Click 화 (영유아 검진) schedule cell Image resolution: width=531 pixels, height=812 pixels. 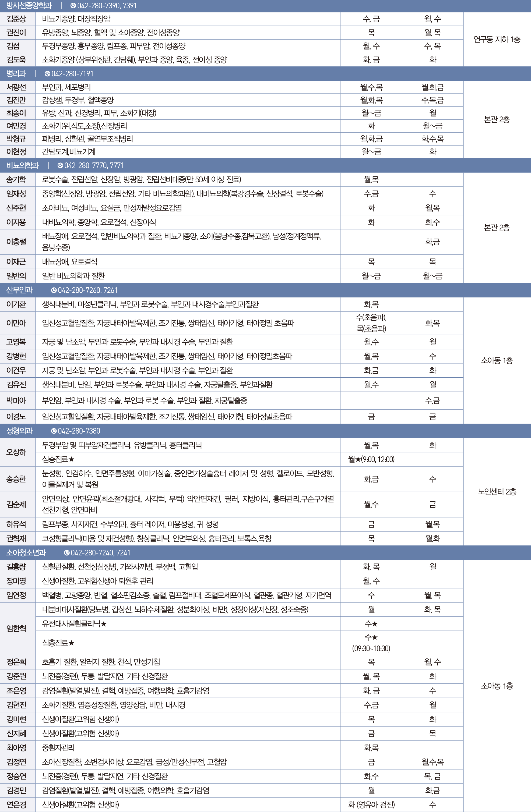tap(371, 804)
